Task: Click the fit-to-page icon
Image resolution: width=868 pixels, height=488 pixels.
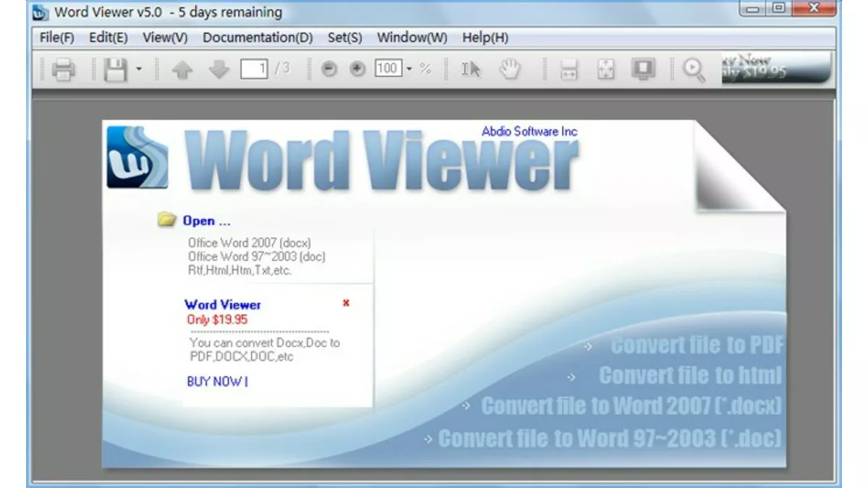Action: pos(606,69)
